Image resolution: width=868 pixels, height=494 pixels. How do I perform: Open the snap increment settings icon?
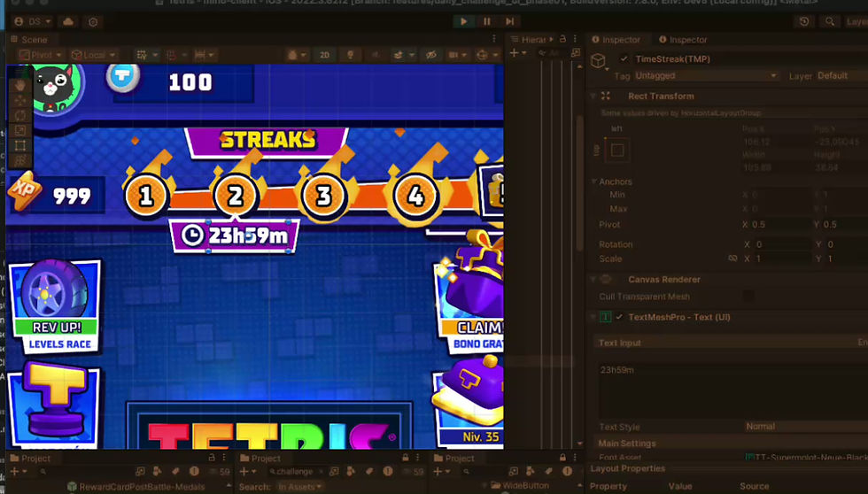point(204,55)
